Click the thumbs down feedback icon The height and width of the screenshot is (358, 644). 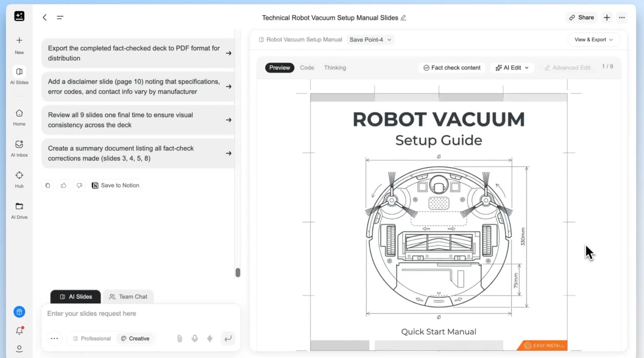(x=80, y=185)
